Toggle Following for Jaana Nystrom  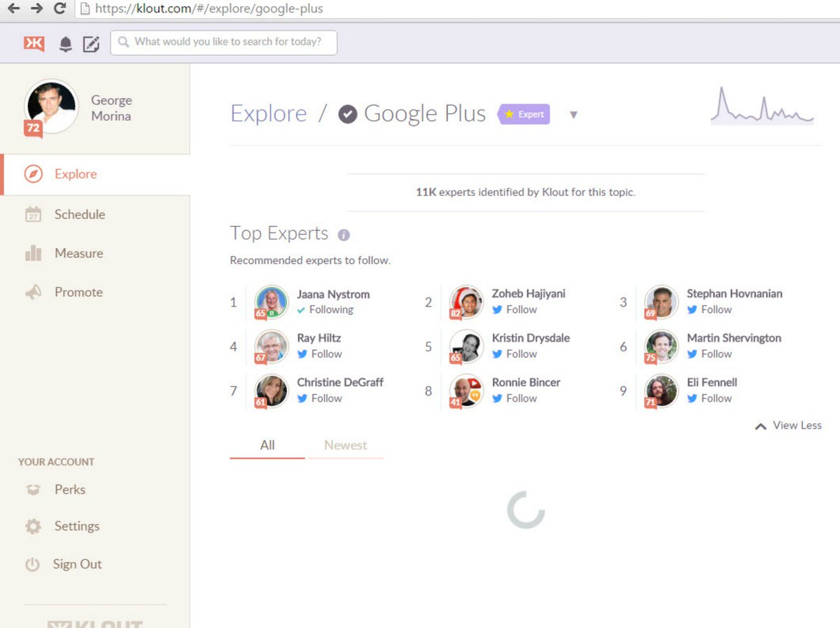pyautogui.click(x=325, y=309)
